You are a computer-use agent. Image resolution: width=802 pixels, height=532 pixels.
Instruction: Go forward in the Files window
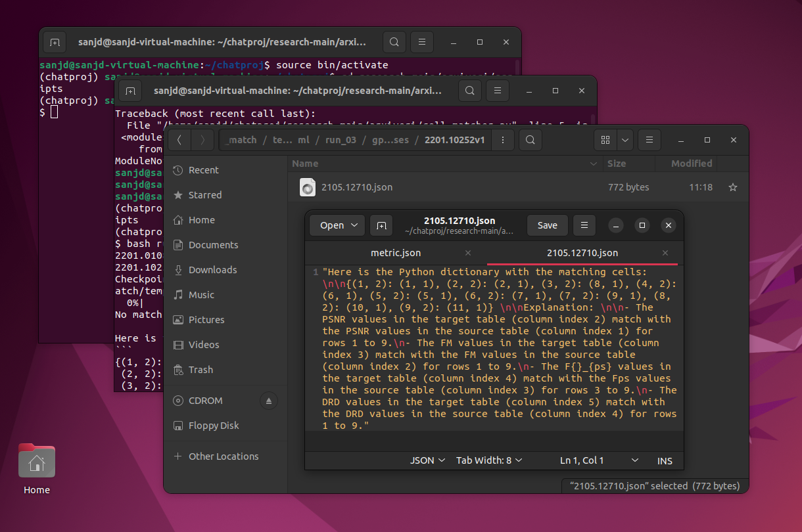point(203,140)
